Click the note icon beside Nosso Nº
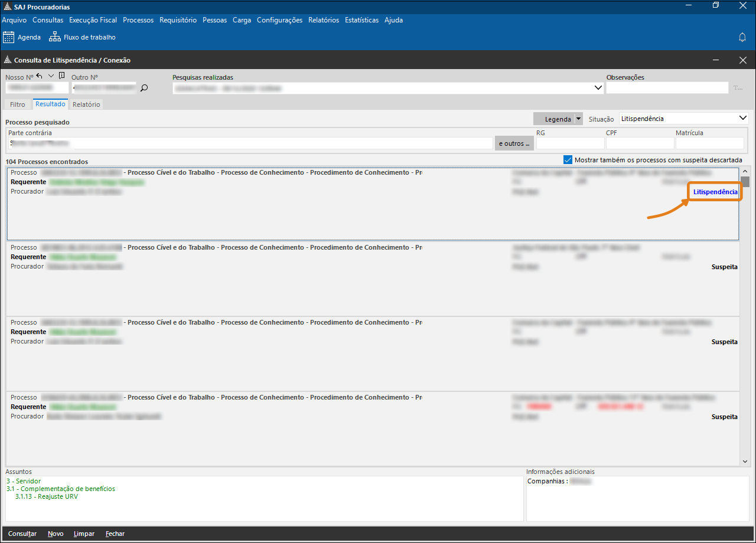 (x=62, y=76)
